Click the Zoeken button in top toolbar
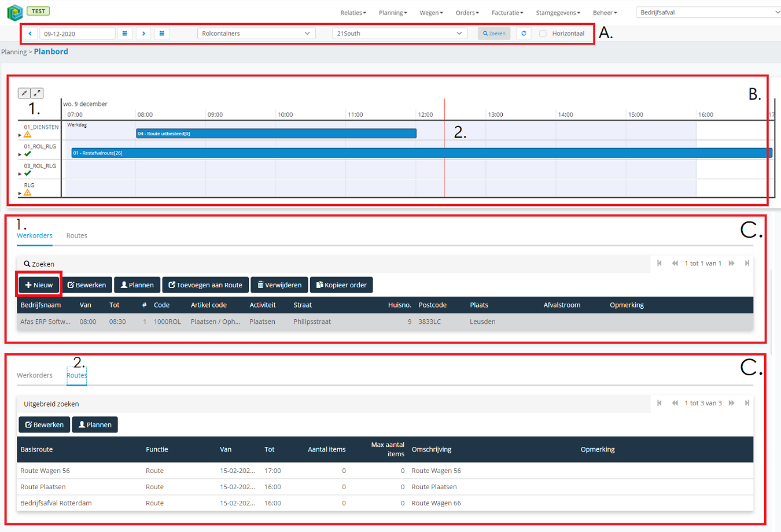The height and width of the screenshot is (532, 781). click(495, 34)
